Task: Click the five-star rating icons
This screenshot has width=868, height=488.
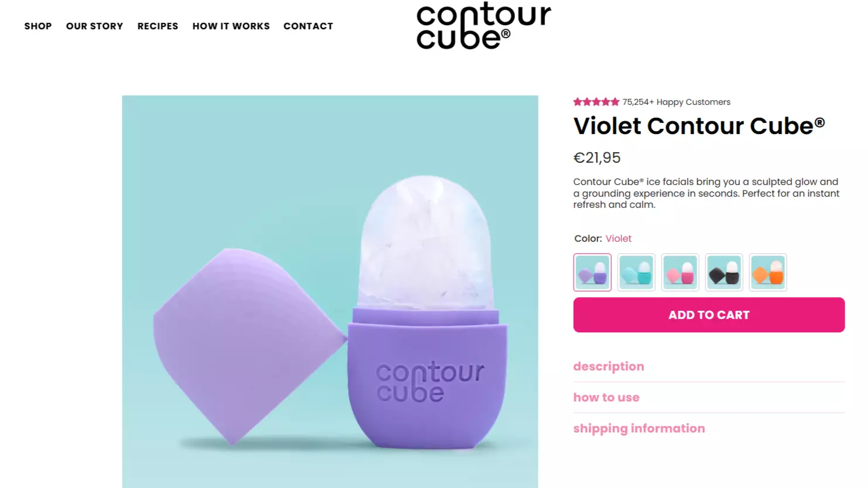Action: [596, 102]
